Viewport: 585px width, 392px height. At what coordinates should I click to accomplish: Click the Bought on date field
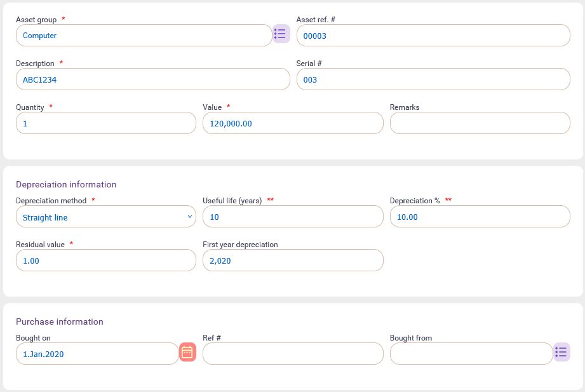click(97, 353)
